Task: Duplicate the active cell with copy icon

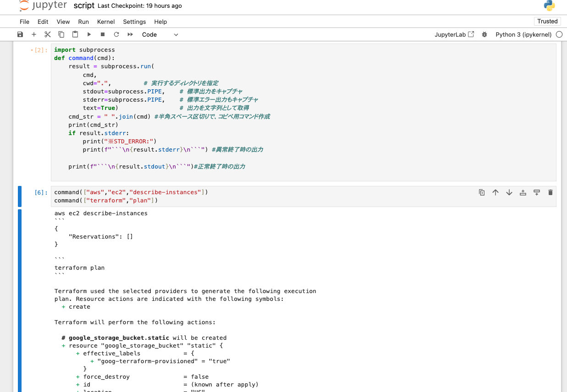Action: 482,192
